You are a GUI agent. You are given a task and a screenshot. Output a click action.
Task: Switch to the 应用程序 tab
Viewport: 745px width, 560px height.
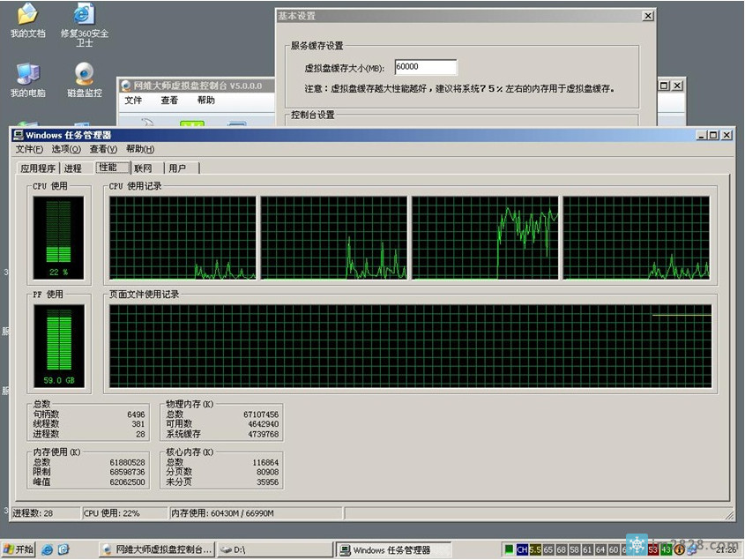coord(38,168)
